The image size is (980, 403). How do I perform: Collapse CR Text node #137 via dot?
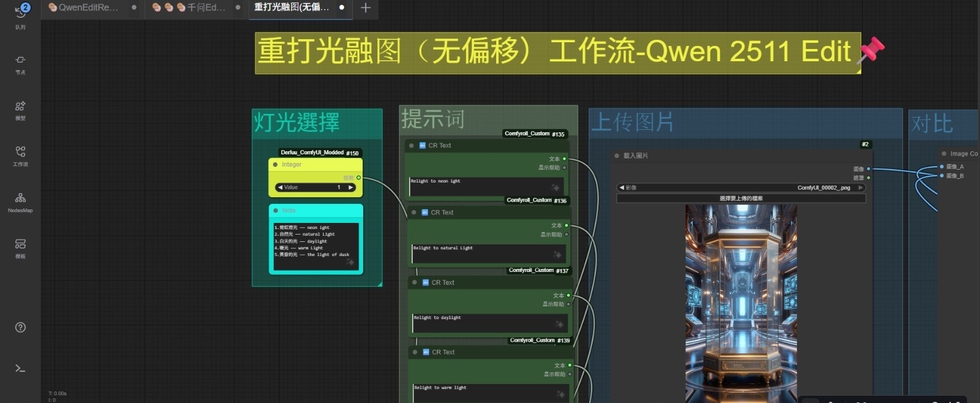(x=415, y=282)
